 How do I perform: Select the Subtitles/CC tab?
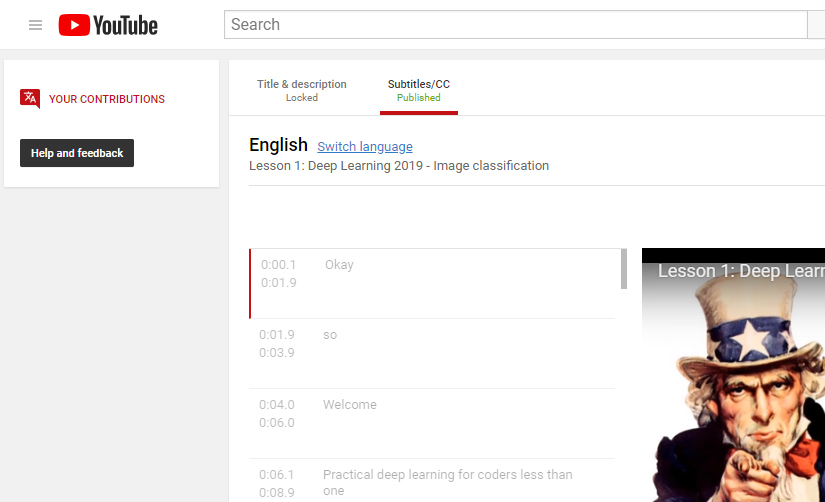pyautogui.click(x=419, y=90)
